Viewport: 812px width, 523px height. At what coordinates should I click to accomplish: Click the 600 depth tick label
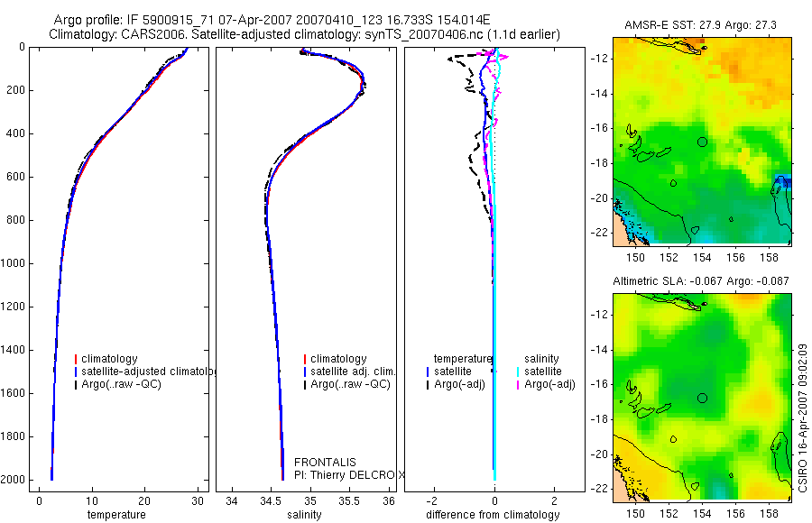coord(17,177)
